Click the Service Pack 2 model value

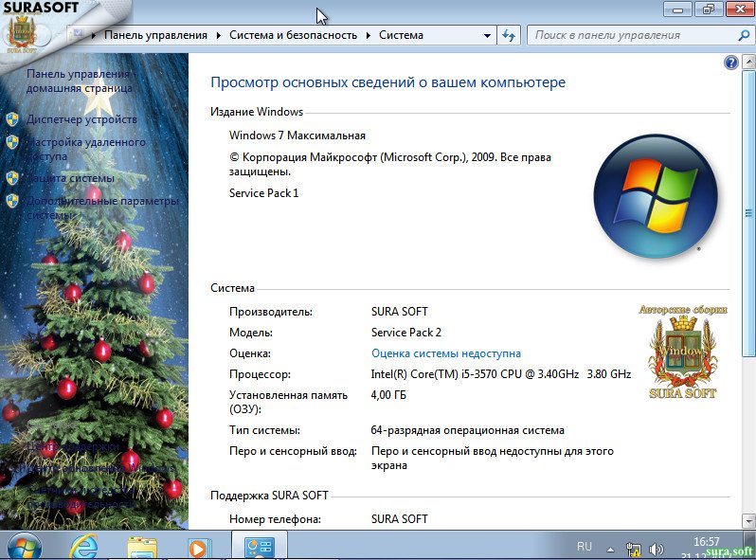pos(406,333)
